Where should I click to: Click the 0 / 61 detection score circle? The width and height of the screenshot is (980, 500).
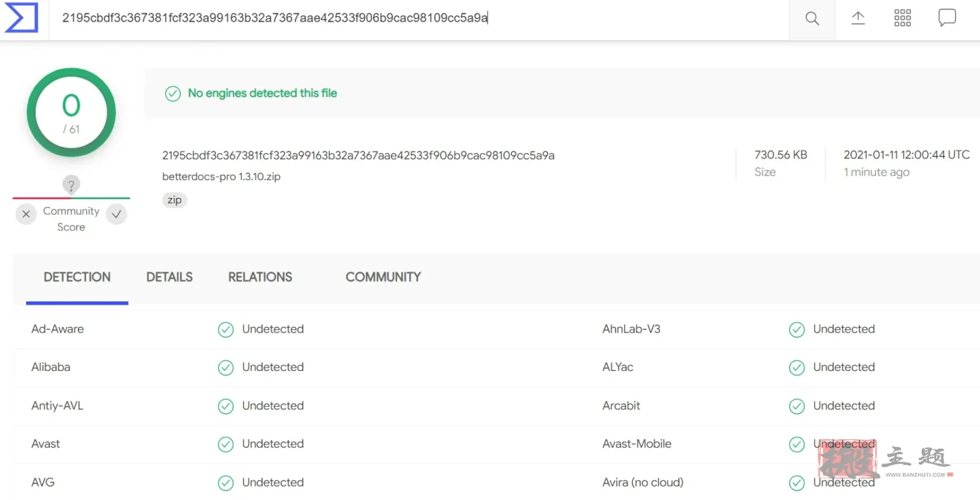[71, 112]
